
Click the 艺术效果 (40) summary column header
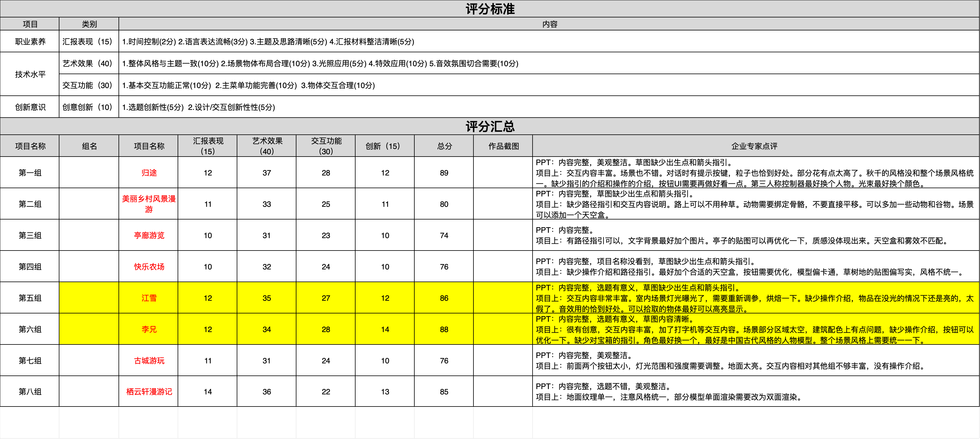click(x=267, y=146)
